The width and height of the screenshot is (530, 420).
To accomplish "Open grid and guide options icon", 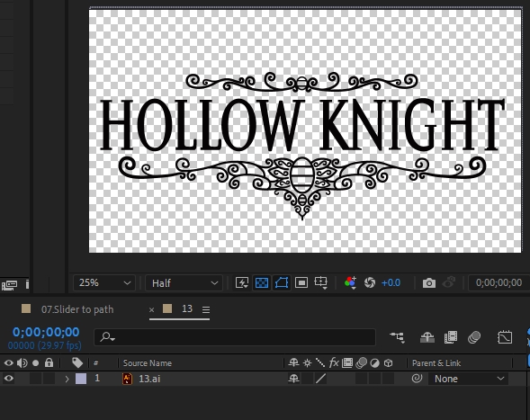I will pos(320,282).
